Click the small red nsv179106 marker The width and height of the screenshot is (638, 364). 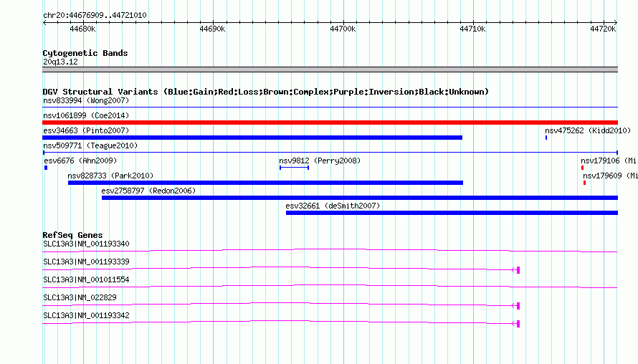click(582, 168)
